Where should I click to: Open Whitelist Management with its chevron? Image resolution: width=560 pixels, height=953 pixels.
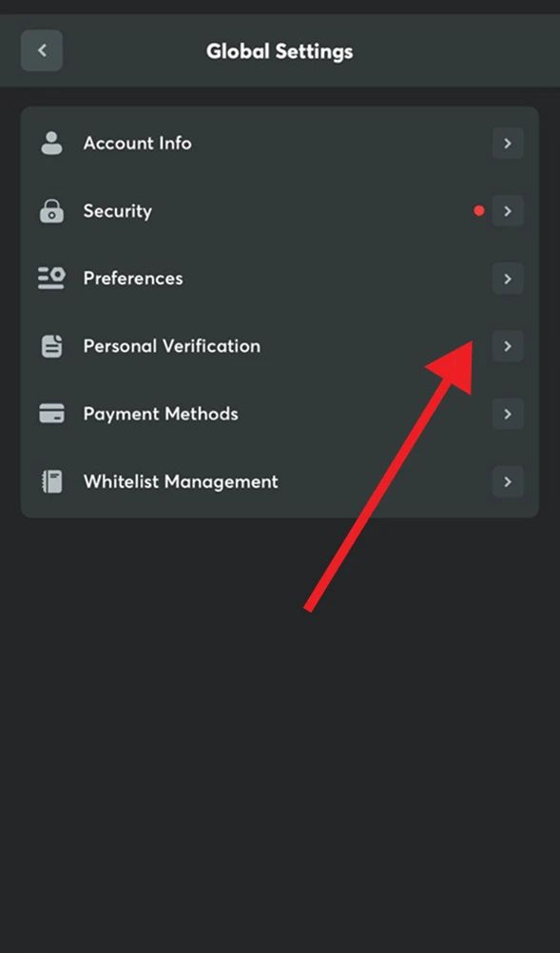507,481
